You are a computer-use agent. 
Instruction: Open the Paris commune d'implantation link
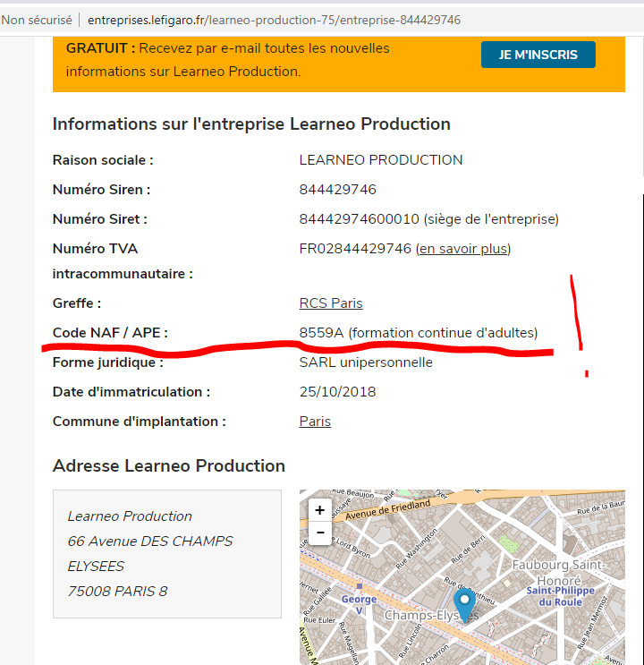(x=315, y=421)
